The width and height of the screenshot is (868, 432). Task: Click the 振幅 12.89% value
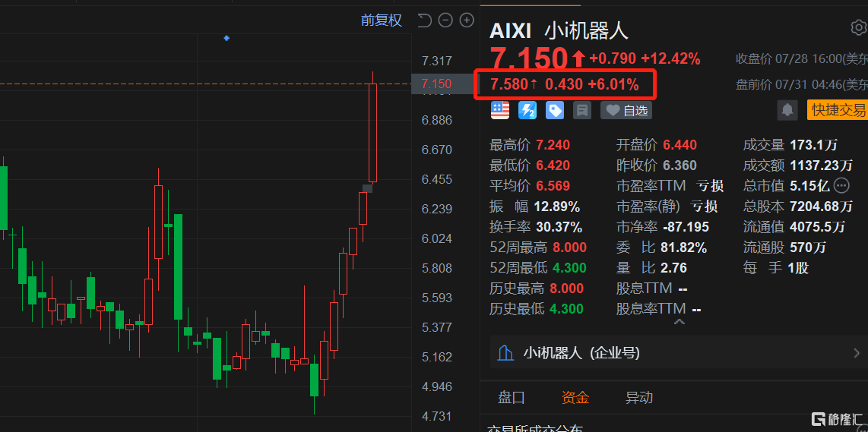557,207
